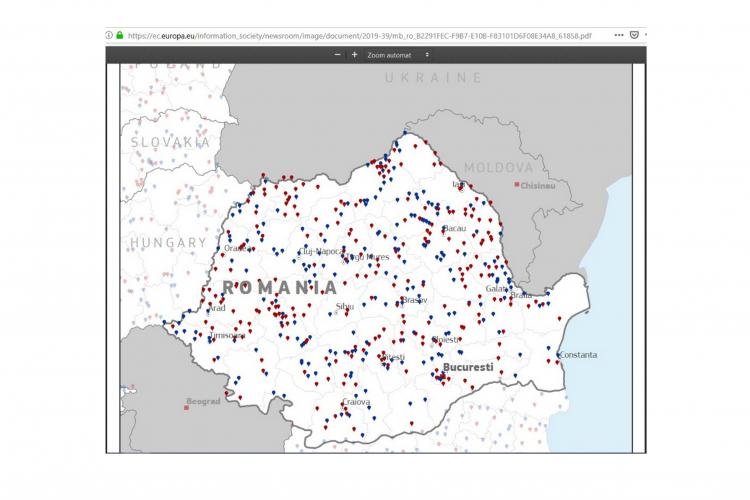Viewport: 750px width, 500px height.
Task: Click the HUNGARY country label
Action: [167, 242]
